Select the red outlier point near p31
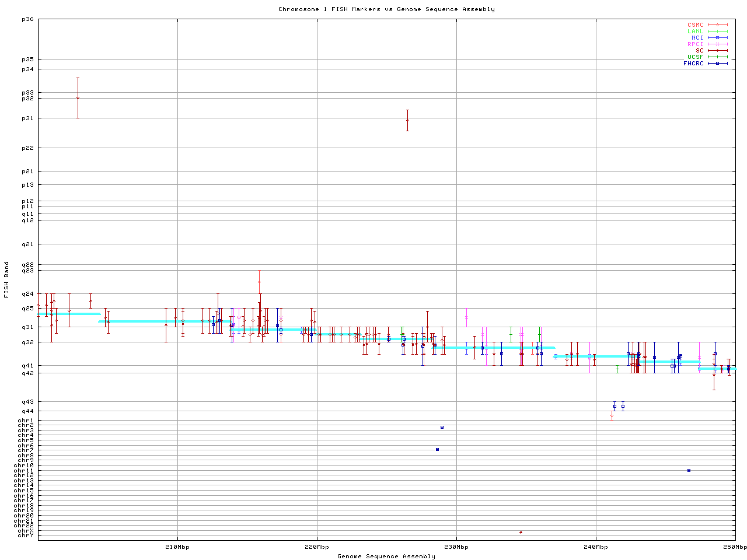The width and height of the screenshot is (747, 560). tap(407, 120)
